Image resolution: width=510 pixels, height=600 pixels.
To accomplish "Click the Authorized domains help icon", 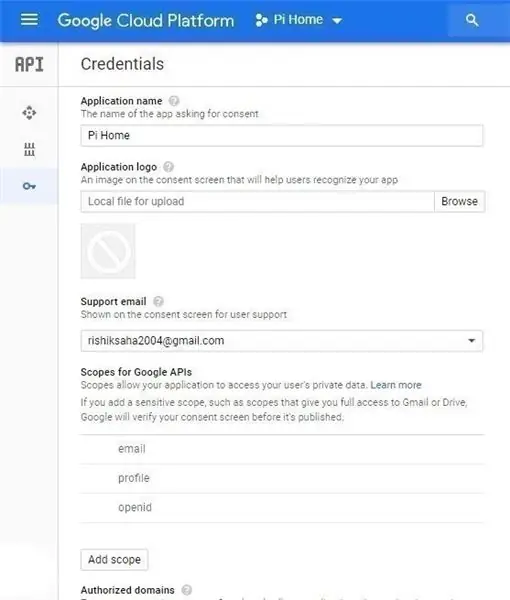I will (187, 590).
